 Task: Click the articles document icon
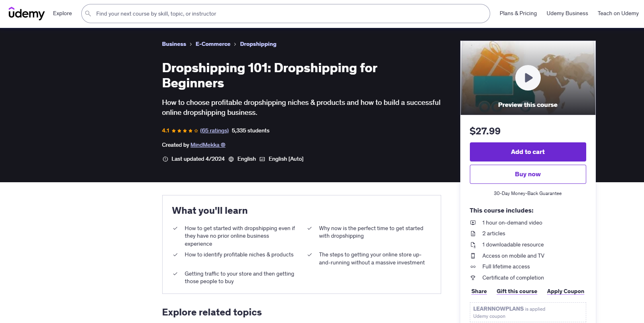click(473, 234)
